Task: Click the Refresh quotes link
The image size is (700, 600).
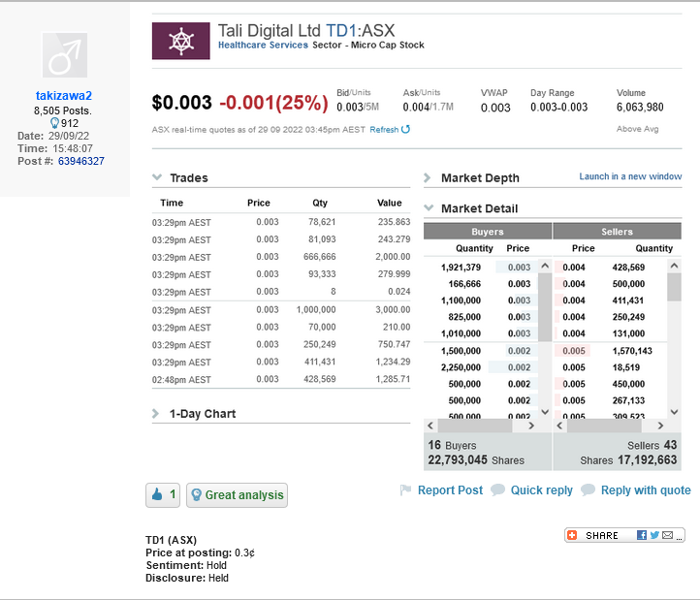Action: [x=384, y=130]
